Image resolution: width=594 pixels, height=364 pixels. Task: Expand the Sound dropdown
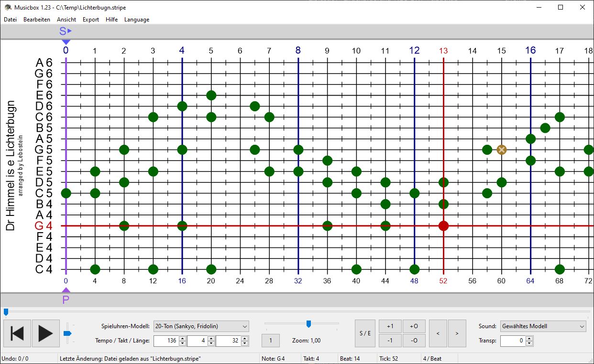point(543,326)
